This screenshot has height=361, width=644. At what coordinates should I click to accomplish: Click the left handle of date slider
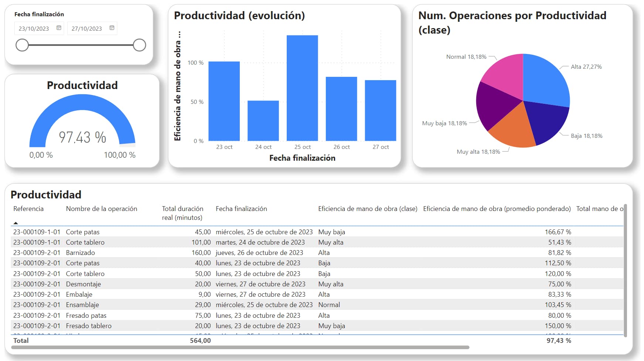pyautogui.click(x=22, y=45)
